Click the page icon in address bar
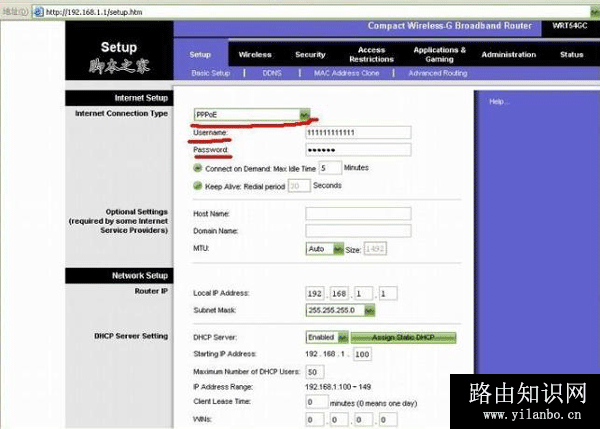The image size is (600, 429). pyautogui.click(x=37, y=10)
